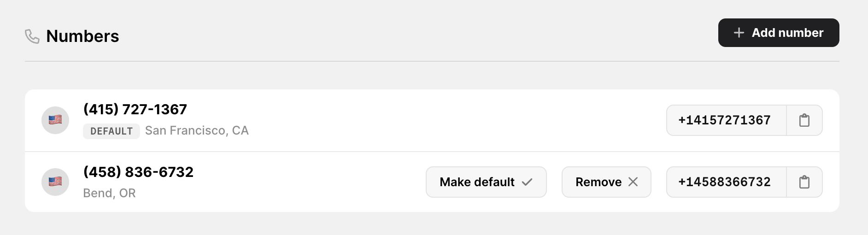Click the X icon in Remove button

coord(633,182)
